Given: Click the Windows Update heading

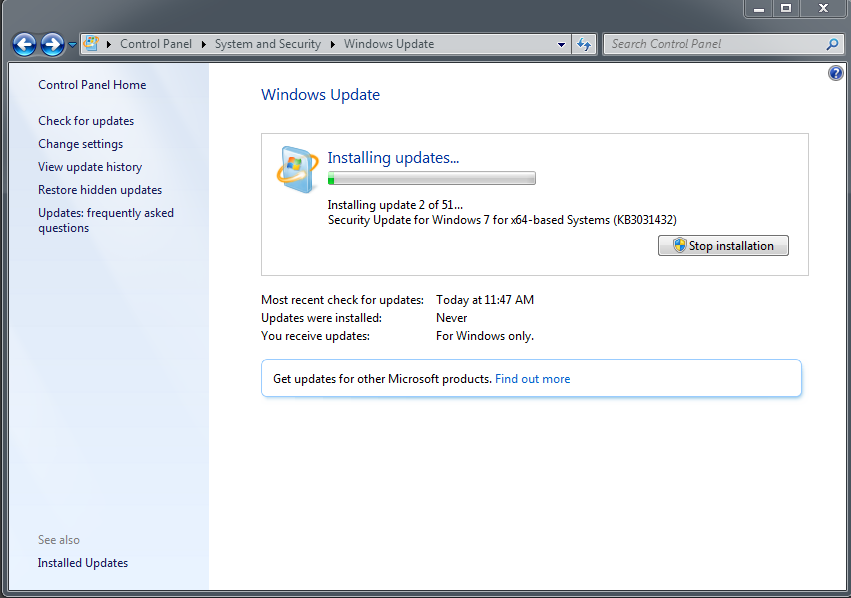Looking at the screenshot, I should point(320,94).
